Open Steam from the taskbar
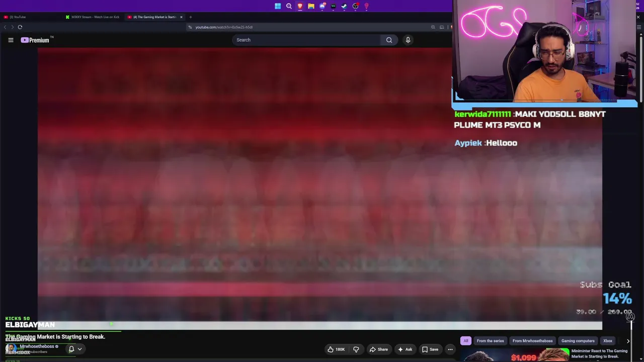Screen dimensions: 644x362 (x=344, y=6)
